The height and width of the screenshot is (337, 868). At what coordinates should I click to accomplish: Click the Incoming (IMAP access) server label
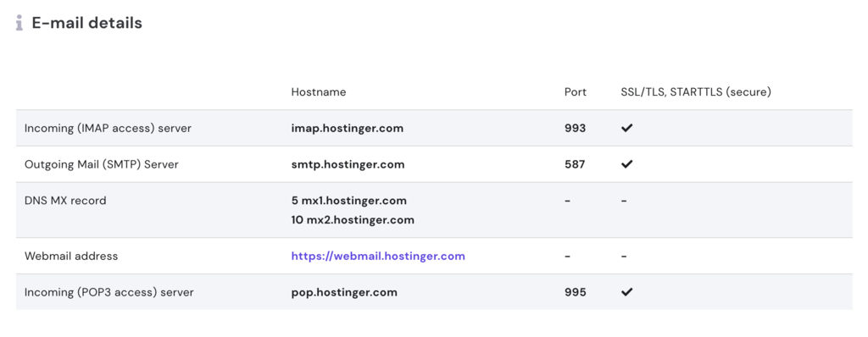coord(108,129)
